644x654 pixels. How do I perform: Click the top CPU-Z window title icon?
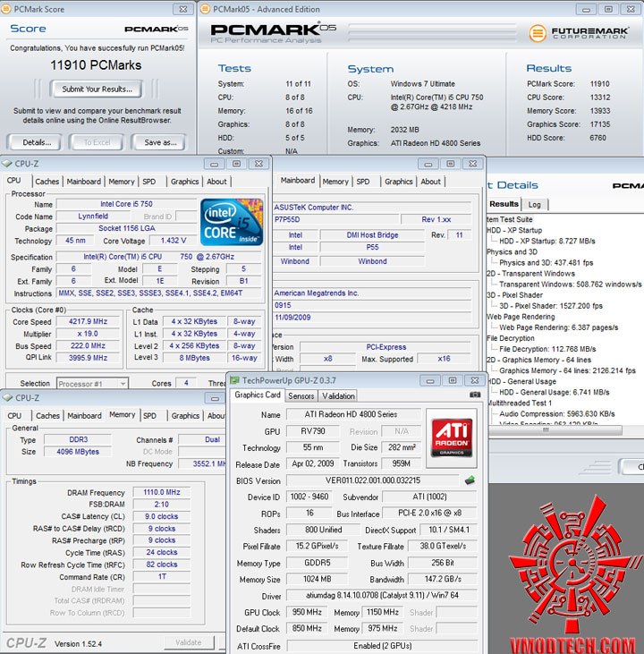pos(7,164)
